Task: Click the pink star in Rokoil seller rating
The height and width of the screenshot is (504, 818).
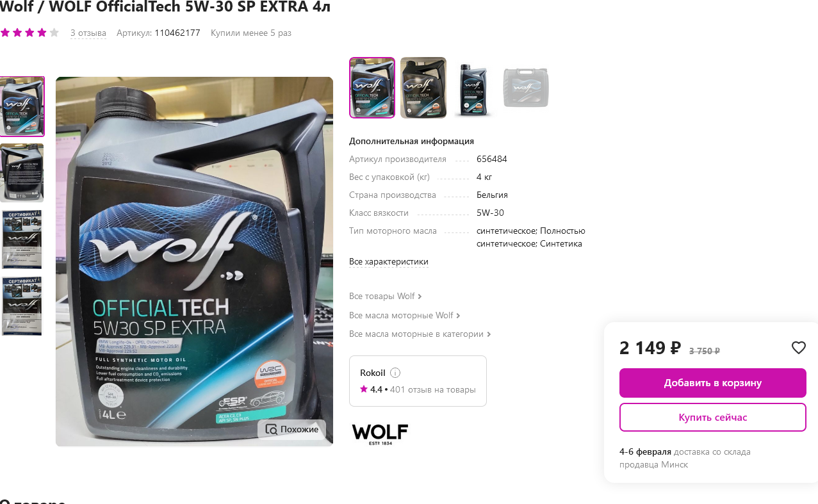Action: pyautogui.click(x=364, y=389)
